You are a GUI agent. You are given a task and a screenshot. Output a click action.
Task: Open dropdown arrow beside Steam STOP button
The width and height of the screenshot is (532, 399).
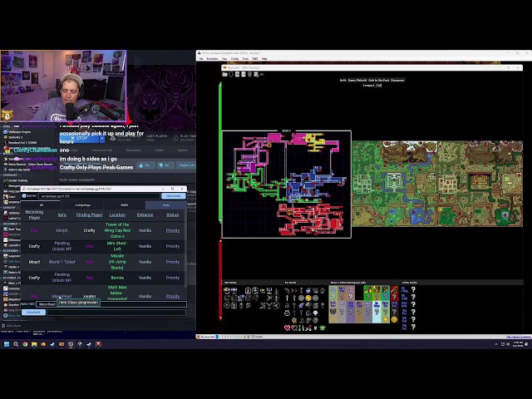(x=102, y=139)
